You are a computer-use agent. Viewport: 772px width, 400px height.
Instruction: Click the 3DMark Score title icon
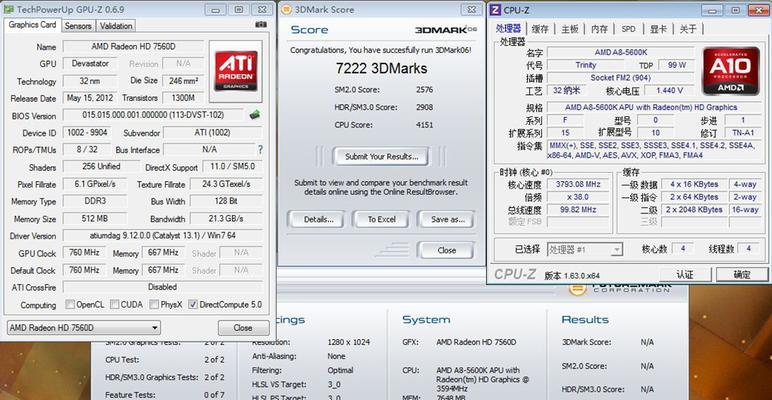(286, 9)
